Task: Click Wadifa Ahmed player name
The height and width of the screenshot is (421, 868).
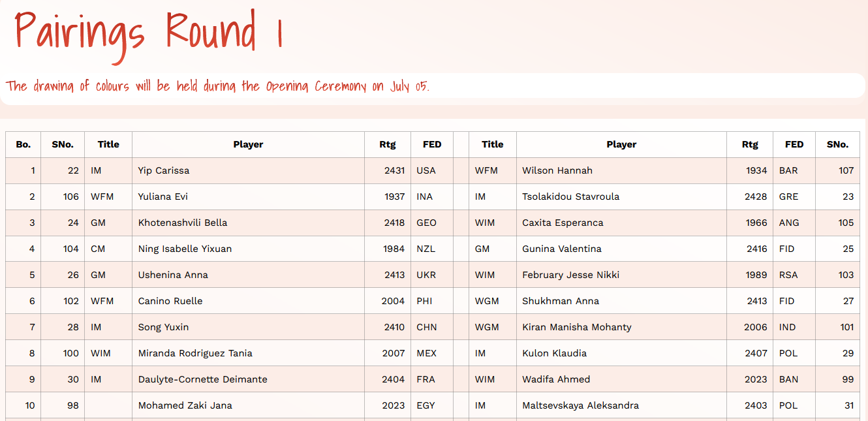Action: (x=556, y=379)
